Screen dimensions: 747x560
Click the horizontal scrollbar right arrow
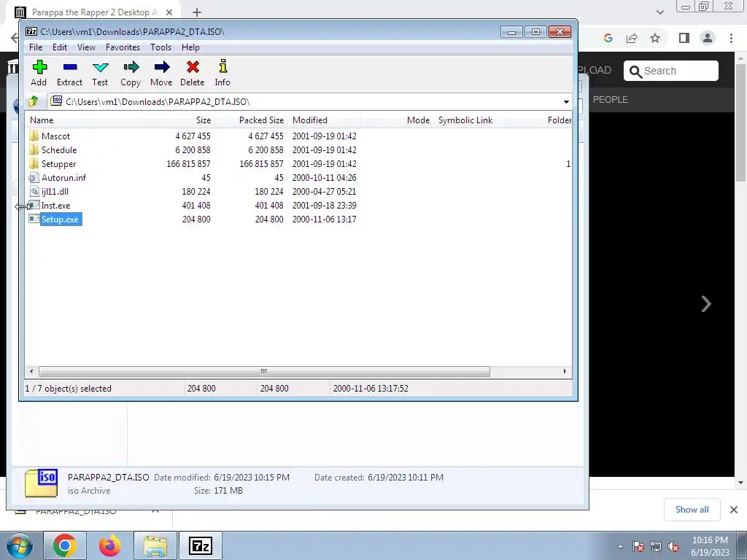pyautogui.click(x=565, y=371)
